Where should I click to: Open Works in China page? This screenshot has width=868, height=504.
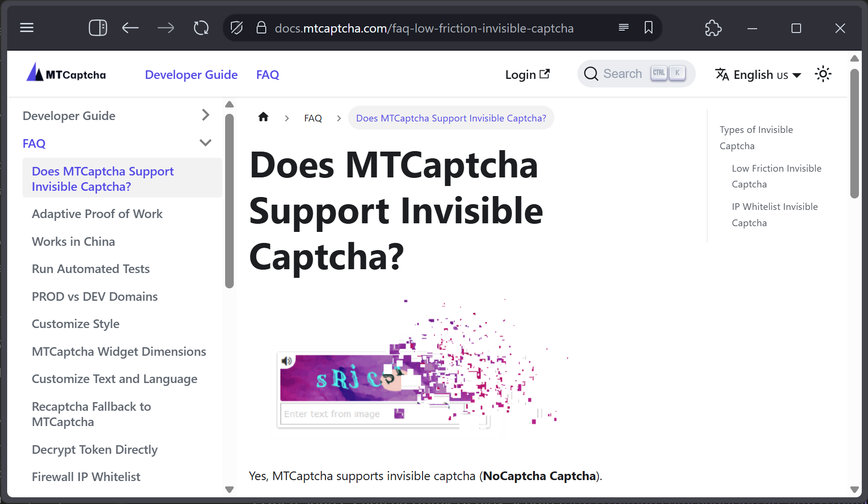tap(73, 241)
